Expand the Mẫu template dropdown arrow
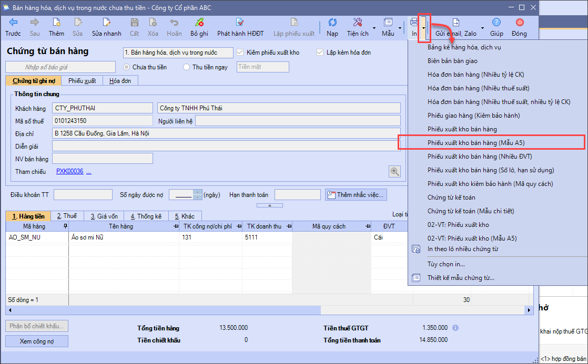Screen dimensions: 588x364 pos(399,28)
